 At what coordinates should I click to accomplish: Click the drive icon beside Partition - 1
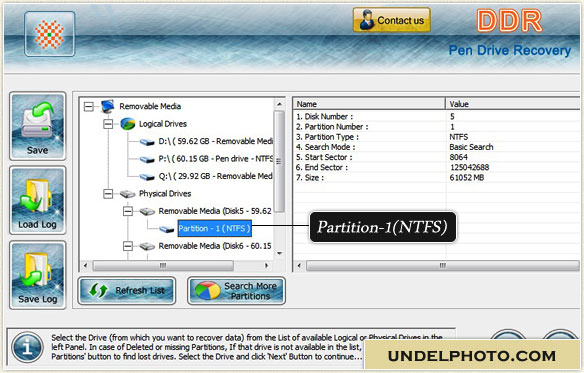click(x=166, y=229)
